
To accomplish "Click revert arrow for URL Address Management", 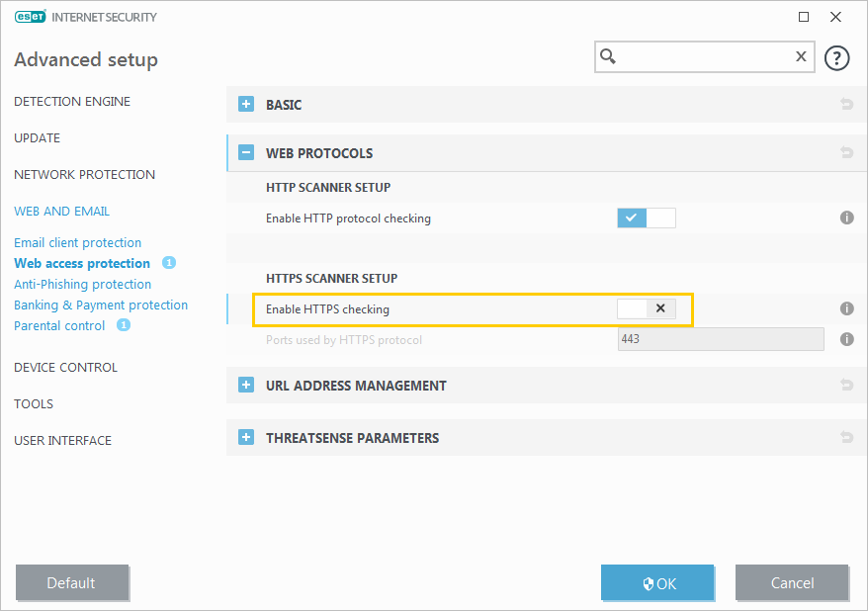I will [x=846, y=386].
